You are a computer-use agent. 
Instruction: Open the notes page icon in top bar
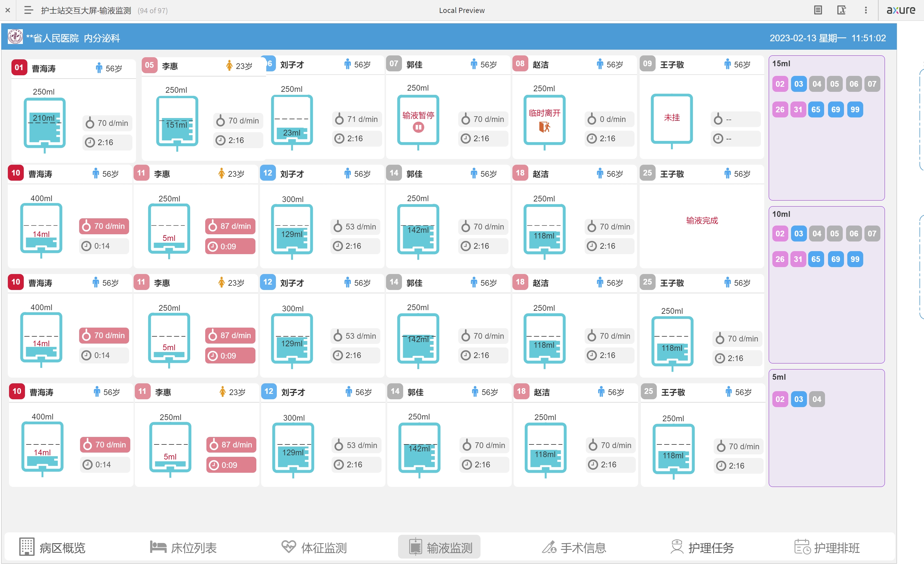(x=818, y=10)
